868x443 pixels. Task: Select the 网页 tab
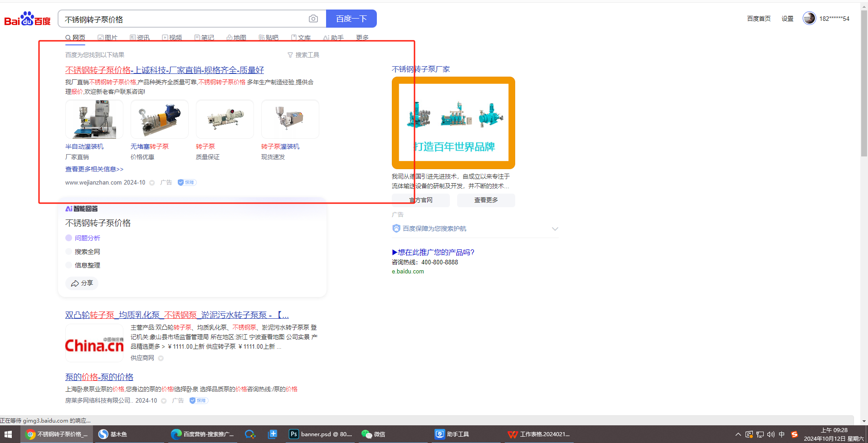point(75,38)
